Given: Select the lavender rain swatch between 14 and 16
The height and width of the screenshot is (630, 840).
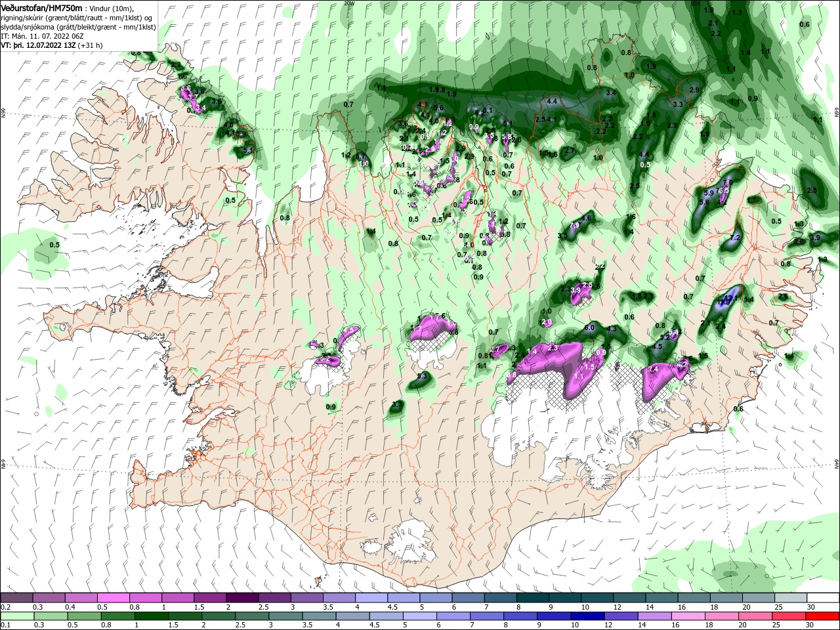Looking at the screenshot, I should 654,616.
